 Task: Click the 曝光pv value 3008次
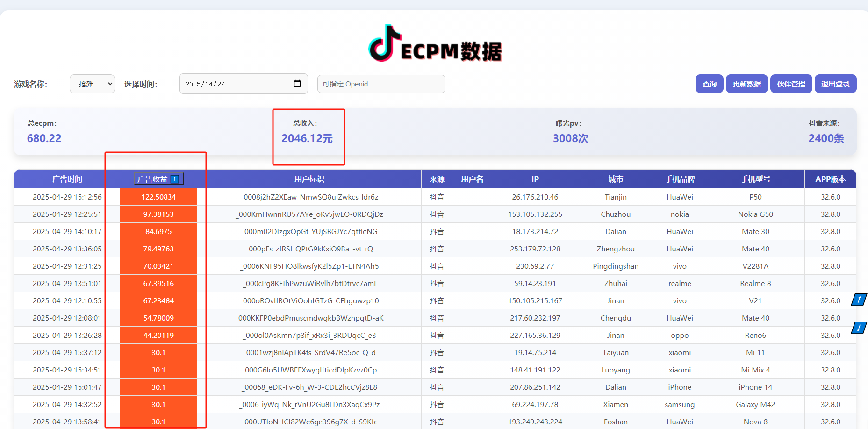pos(570,138)
